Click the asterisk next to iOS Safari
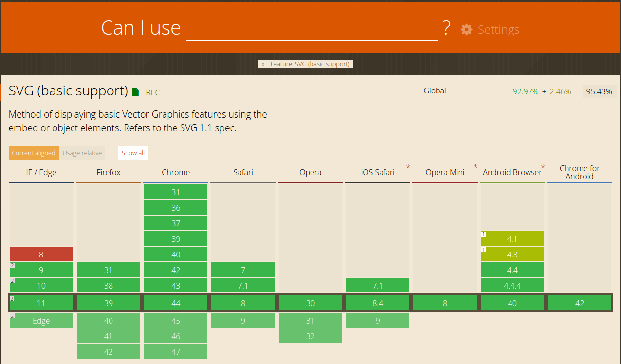Screen dimensions: 621x364 408,167
